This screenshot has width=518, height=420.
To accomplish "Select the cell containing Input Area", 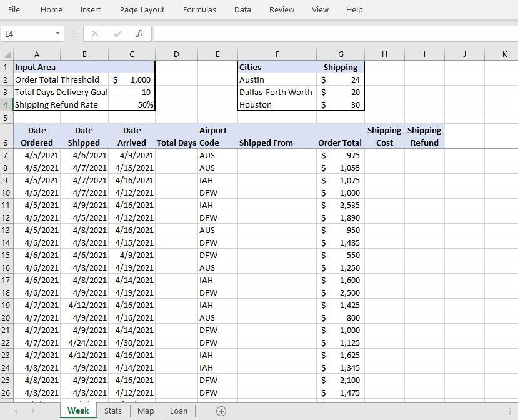I will point(36,67).
